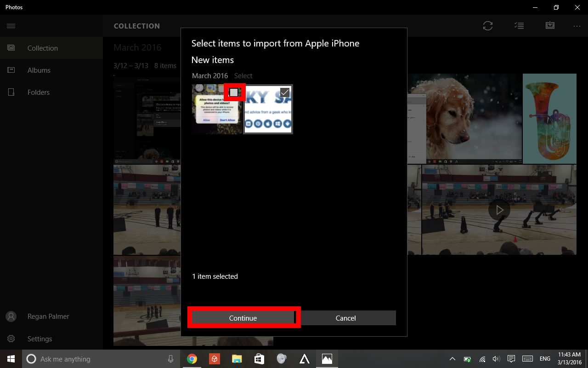Show hidden system tray icons

pyautogui.click(x=452, y=359)
